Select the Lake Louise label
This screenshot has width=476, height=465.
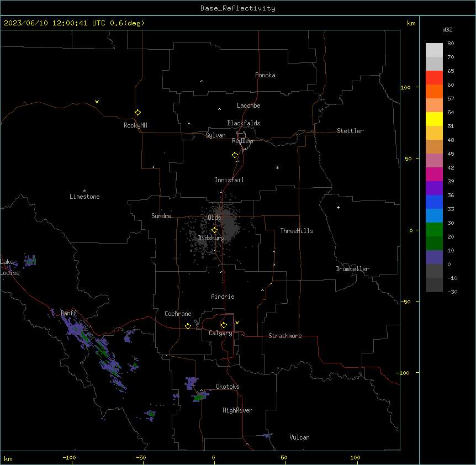(10, 267)
